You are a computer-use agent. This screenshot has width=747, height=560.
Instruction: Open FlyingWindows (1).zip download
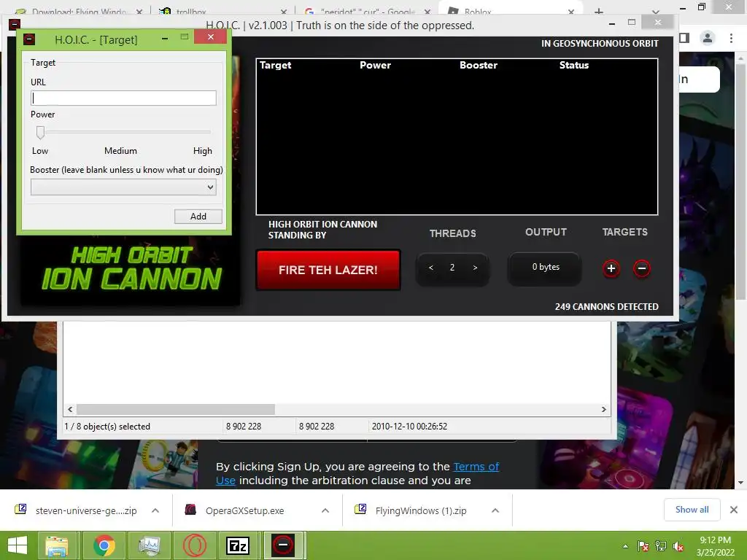(411, 510)
